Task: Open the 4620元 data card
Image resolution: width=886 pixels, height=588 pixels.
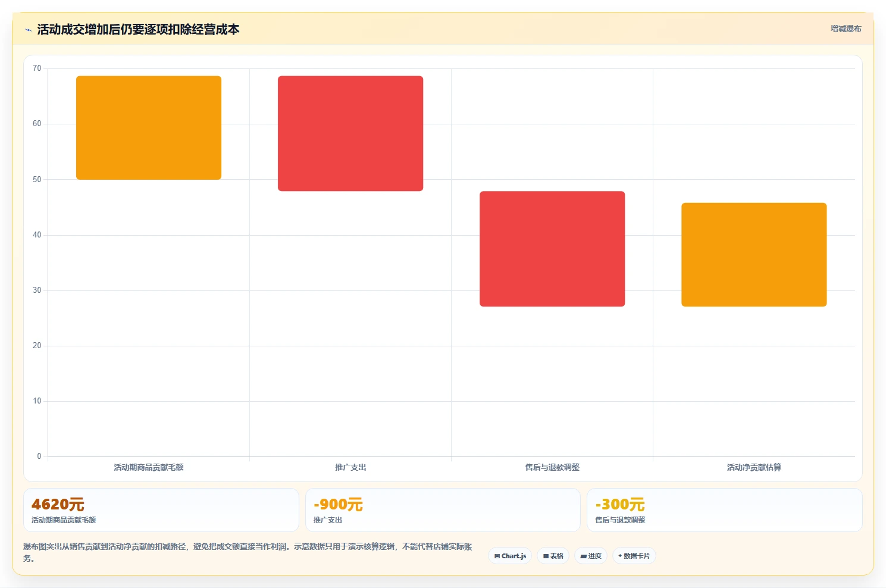Action: click(x=161, y=510)
